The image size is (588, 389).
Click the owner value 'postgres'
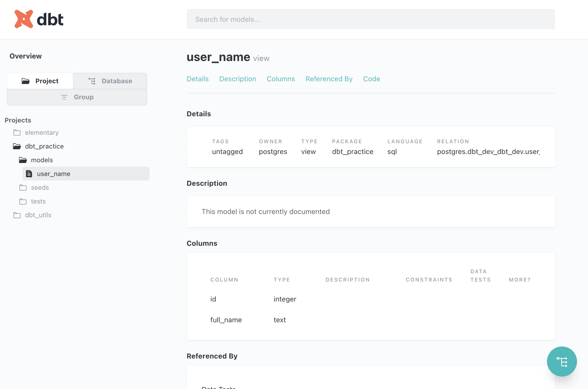[x=273, y=151]
